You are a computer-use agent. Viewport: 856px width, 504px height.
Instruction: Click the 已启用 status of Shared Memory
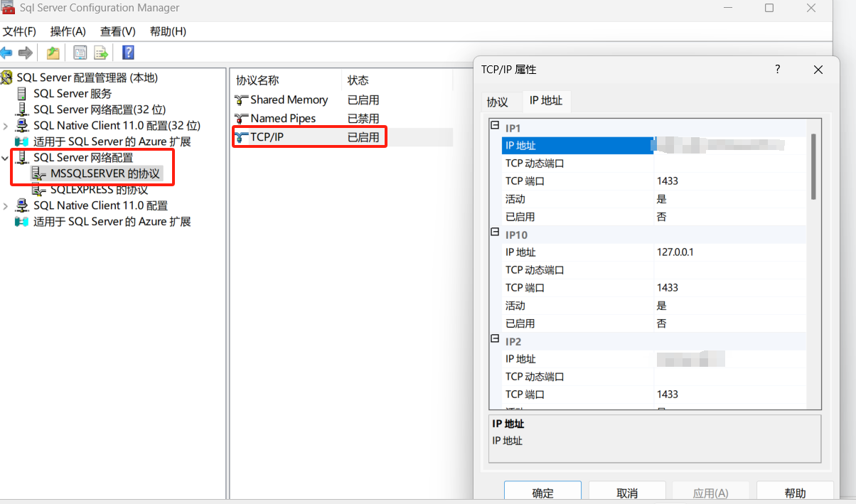[x=363, y=100]
